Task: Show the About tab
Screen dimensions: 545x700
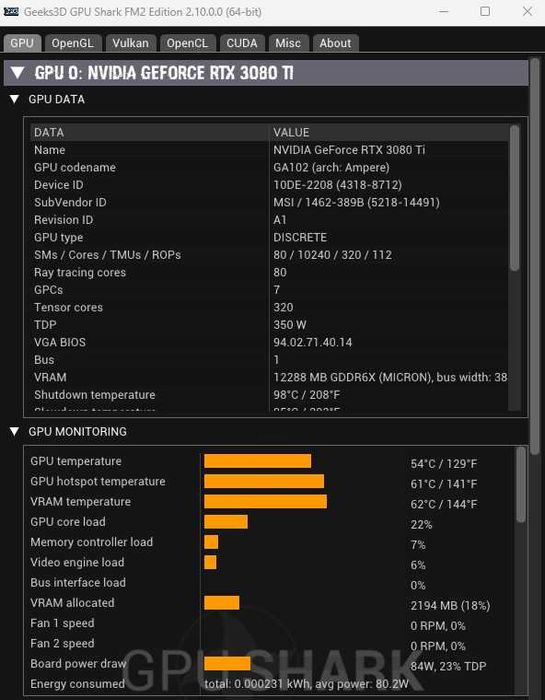Action: pos(335,43)
